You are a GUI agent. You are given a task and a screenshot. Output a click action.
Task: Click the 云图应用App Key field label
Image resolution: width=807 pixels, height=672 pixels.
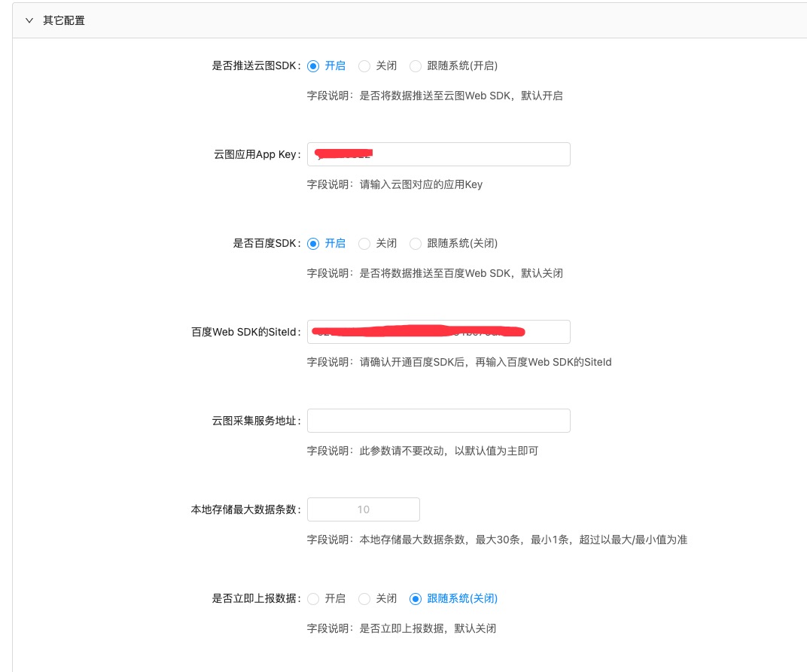click(x=256, y=154)
